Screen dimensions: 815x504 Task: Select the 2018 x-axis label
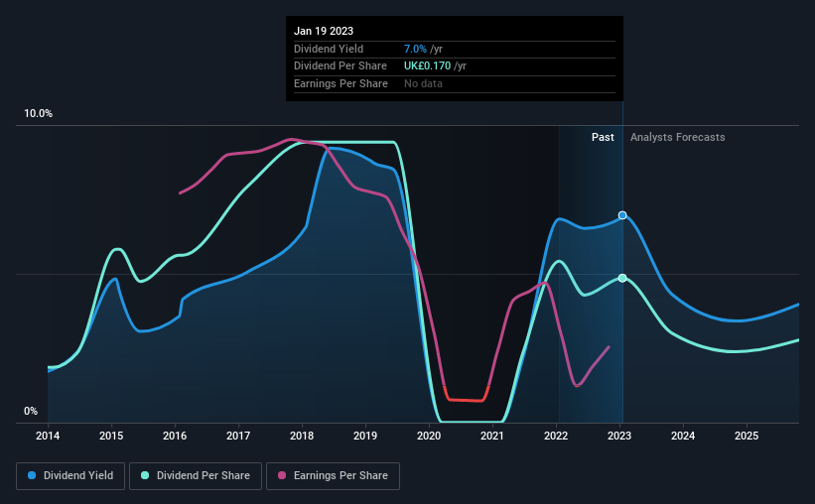(x=302, y=436)
